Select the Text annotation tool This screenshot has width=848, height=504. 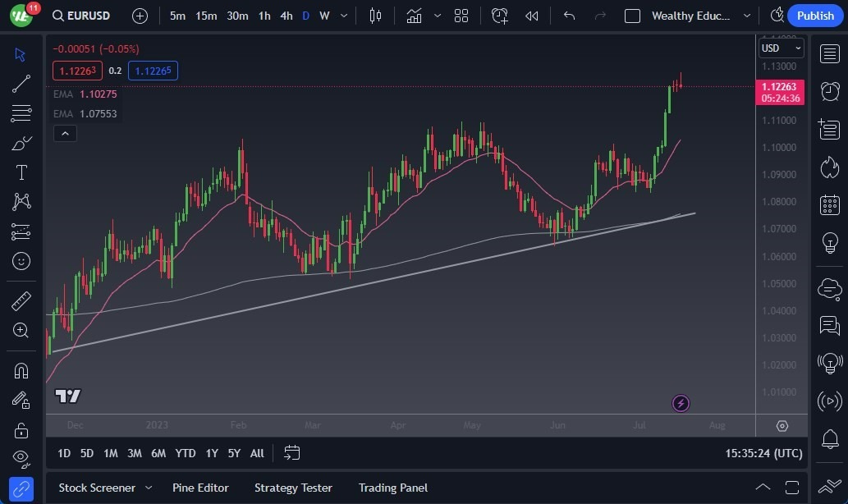tap(21, 172)
